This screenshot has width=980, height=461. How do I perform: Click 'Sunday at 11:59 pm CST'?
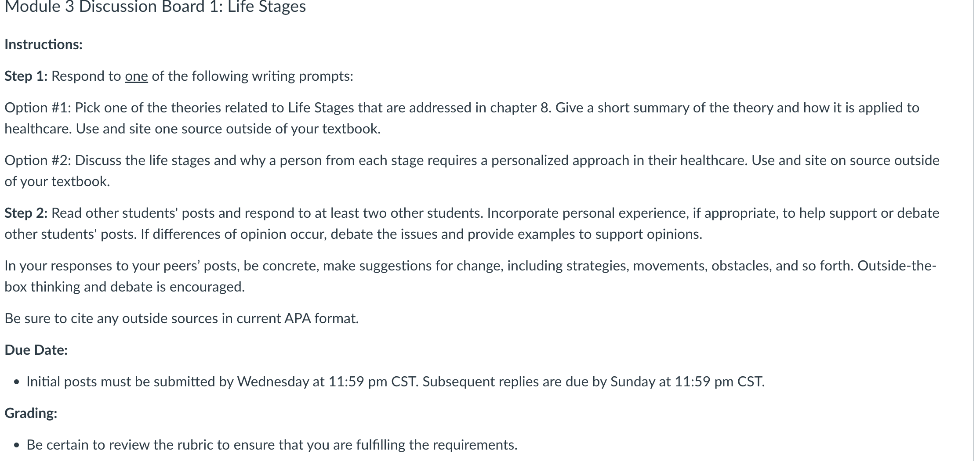(687, 382)
